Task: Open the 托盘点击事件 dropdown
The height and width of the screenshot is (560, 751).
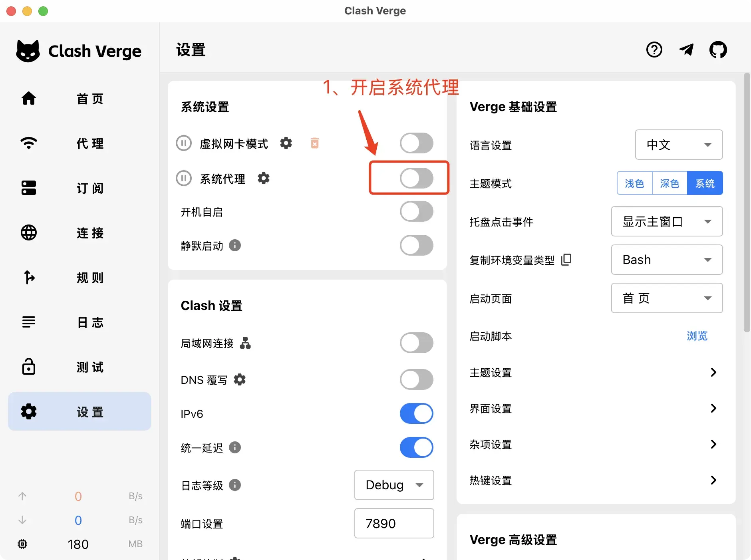Action: (x=666, y=222)
